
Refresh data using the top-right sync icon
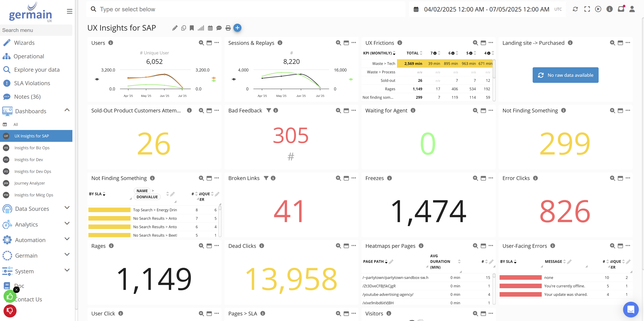[x=575, y=9]
